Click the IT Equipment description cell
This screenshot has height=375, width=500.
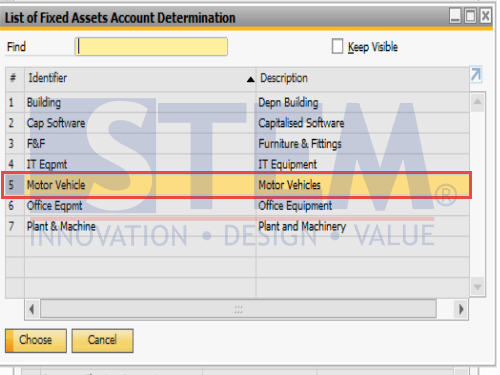pos(363,164)
